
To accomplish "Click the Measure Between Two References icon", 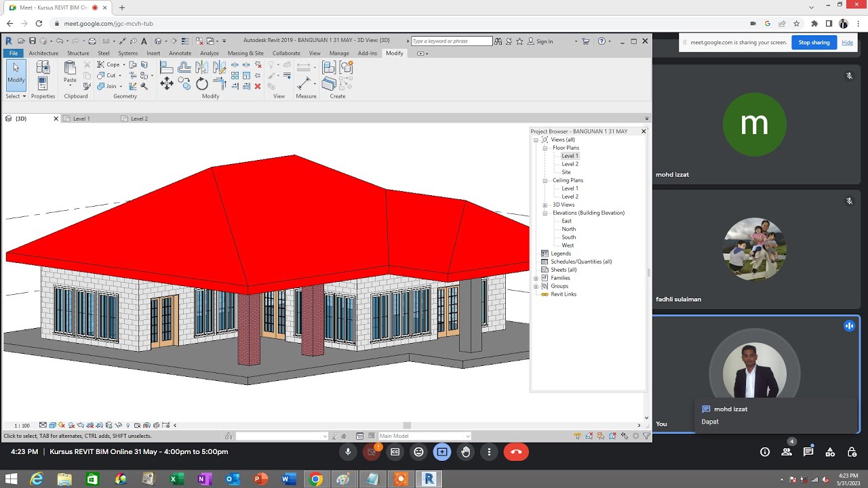I will pyautogui.click(x=304, y=67).
